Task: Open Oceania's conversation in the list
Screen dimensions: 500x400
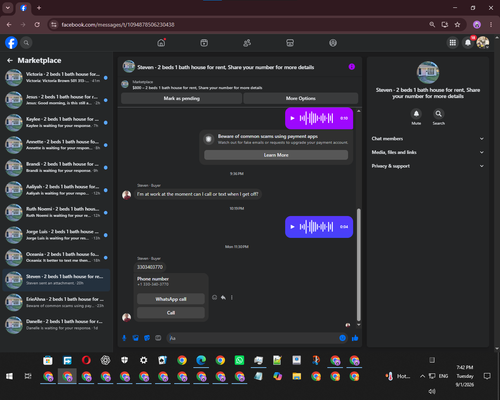Action: pos(56,257)
